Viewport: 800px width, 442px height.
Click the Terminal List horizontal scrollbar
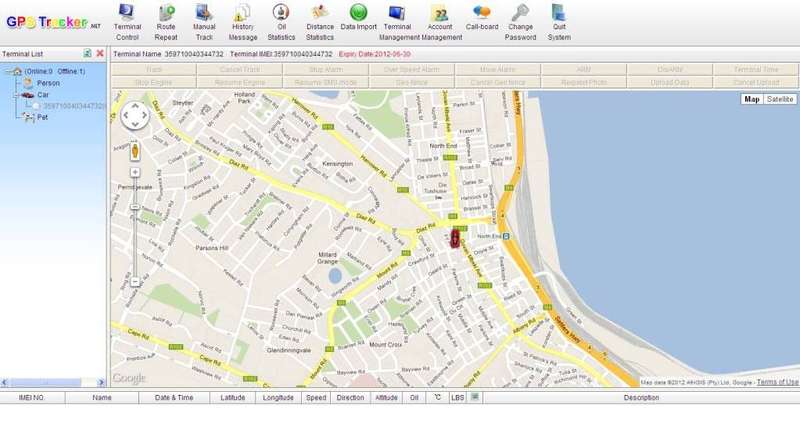[x=46, y=382]
